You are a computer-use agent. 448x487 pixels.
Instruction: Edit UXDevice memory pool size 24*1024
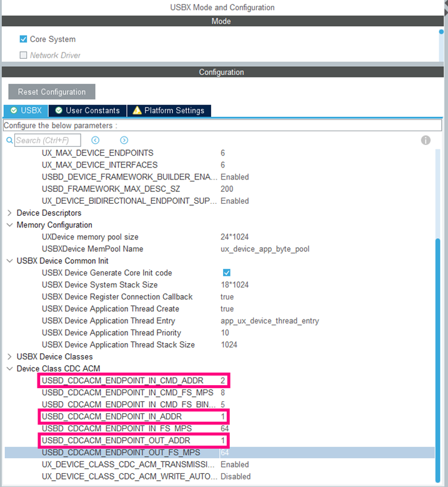pos(235,237)
